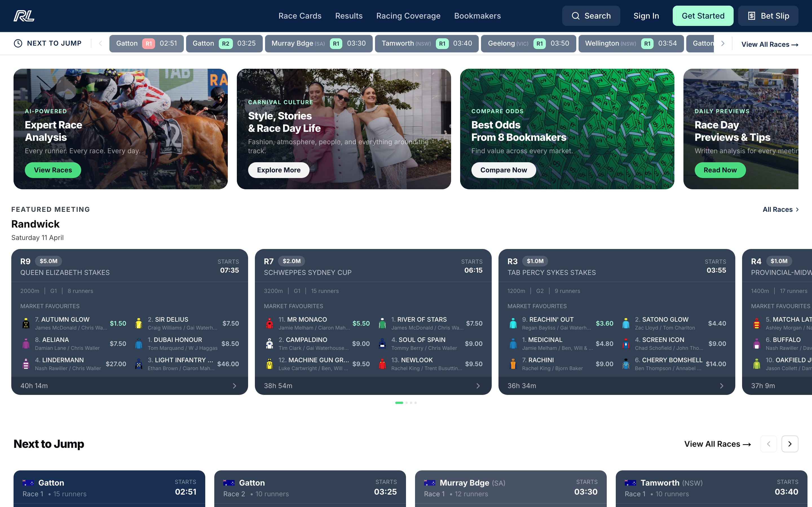Image resolution: width=812 pixels, height=507 pixels.
Task: Select Bookmakers in the navigation bar
Action: (477, 16)
